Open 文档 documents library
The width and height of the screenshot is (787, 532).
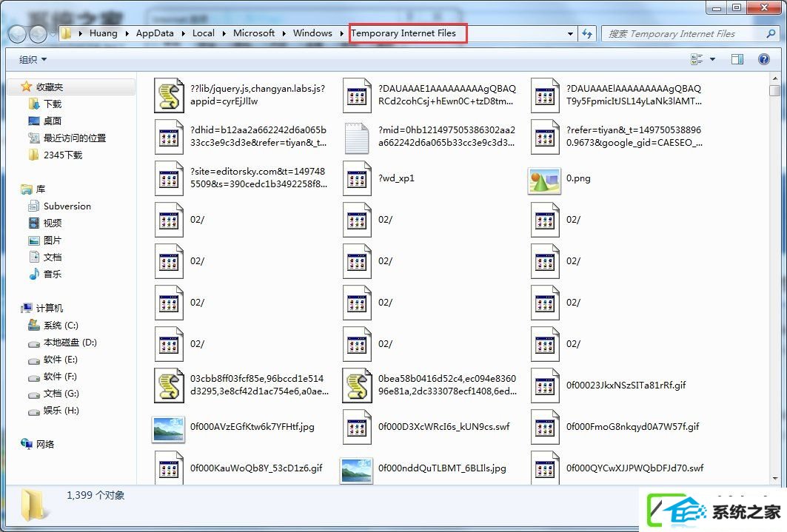click(53, 257)
